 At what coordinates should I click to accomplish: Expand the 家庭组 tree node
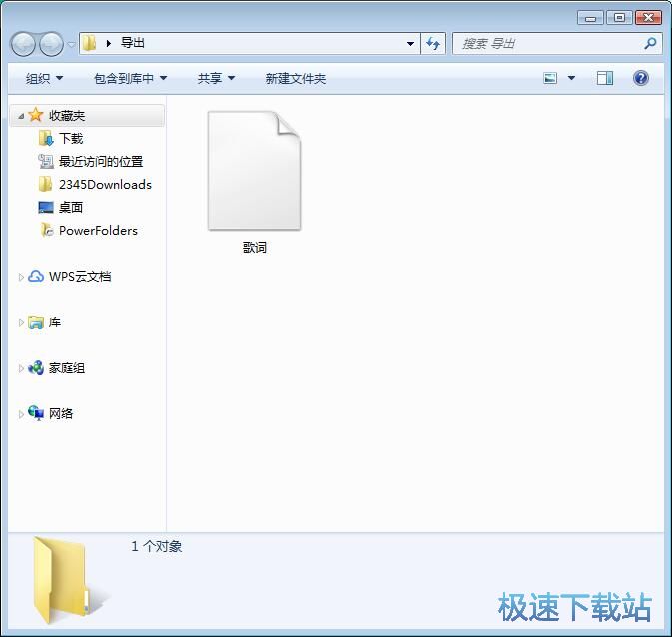pyautogui.click(x=21, y=368)
